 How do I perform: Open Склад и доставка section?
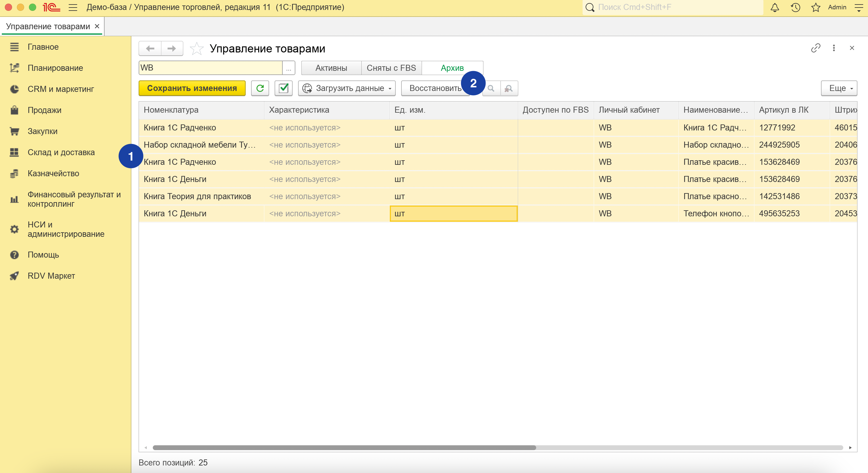pyautogui.click(x=61, y=152)
